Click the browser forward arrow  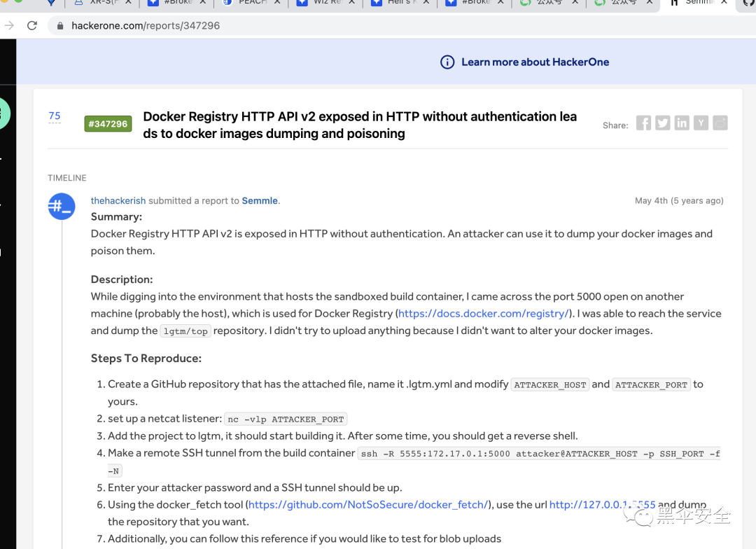click(8, 26)
